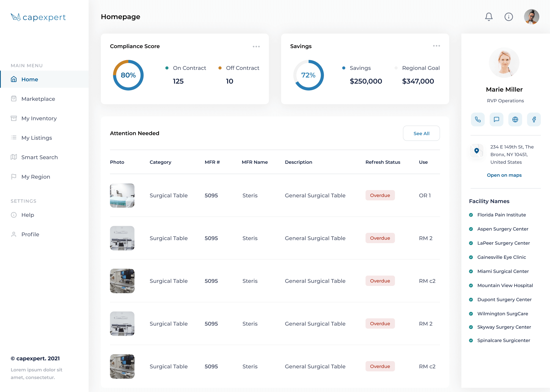Select Smart Search in sidebar
550x392 pixels.
(39, 157)
